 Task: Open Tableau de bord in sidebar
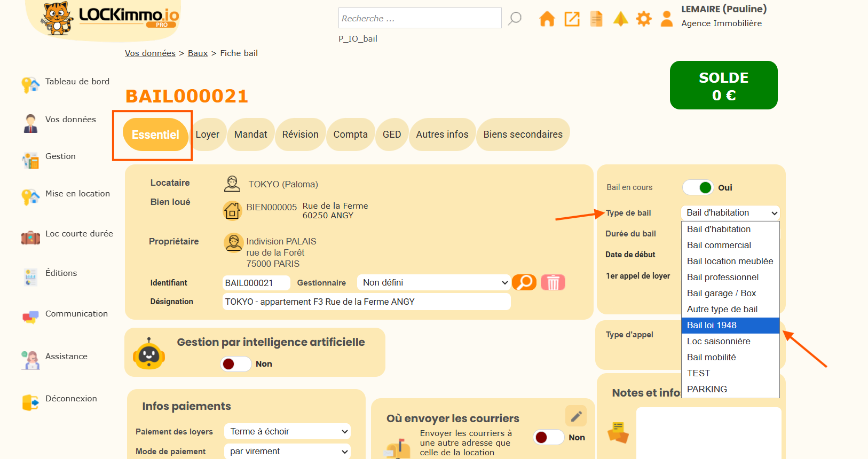(x=77, y=82)
